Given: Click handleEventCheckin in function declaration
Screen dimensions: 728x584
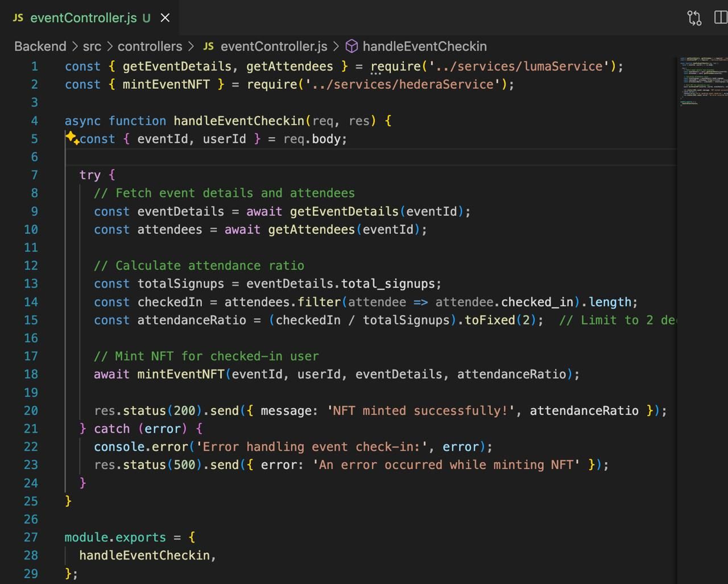Looking at the screenshot, I should coord(239,121).
